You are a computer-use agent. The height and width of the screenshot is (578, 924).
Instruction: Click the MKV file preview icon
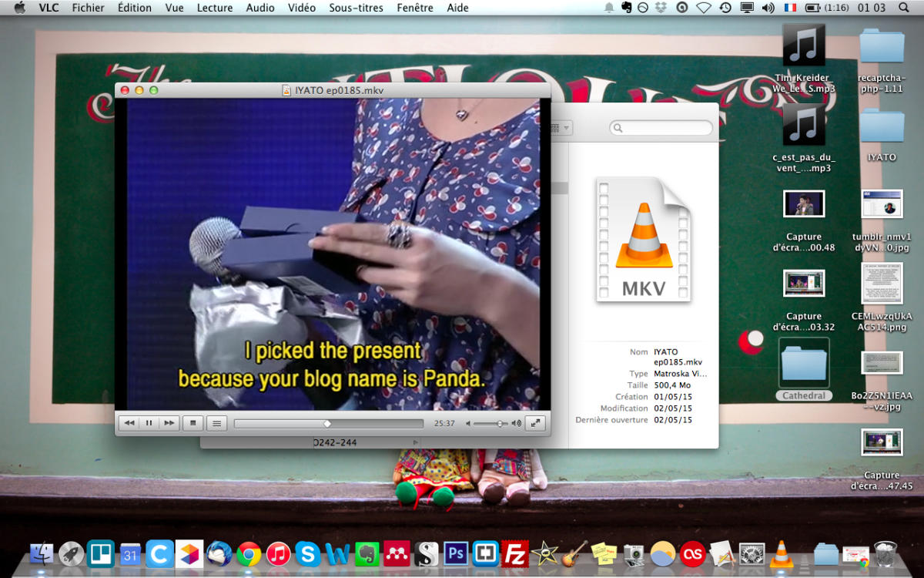pos(643,240)
